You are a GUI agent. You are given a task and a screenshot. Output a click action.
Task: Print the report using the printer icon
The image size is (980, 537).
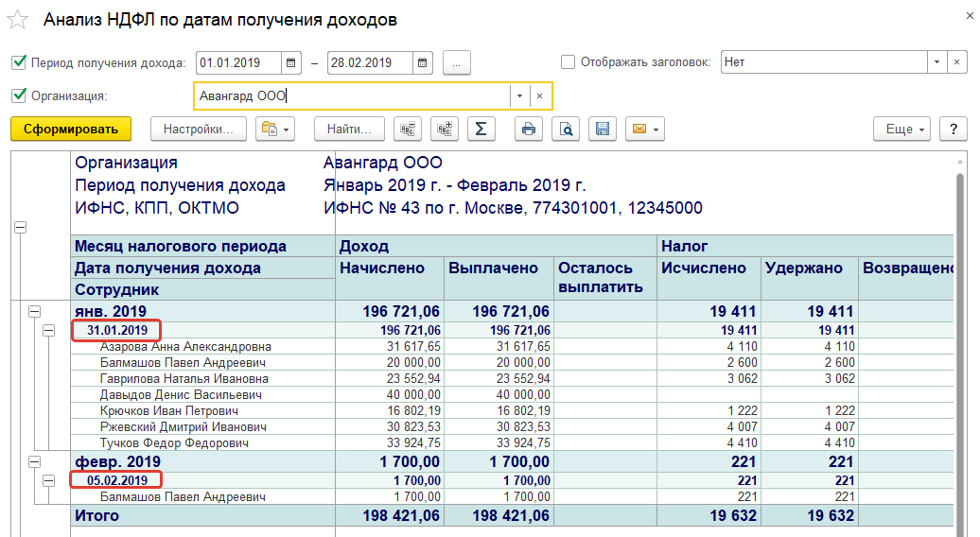pos(529,129)
